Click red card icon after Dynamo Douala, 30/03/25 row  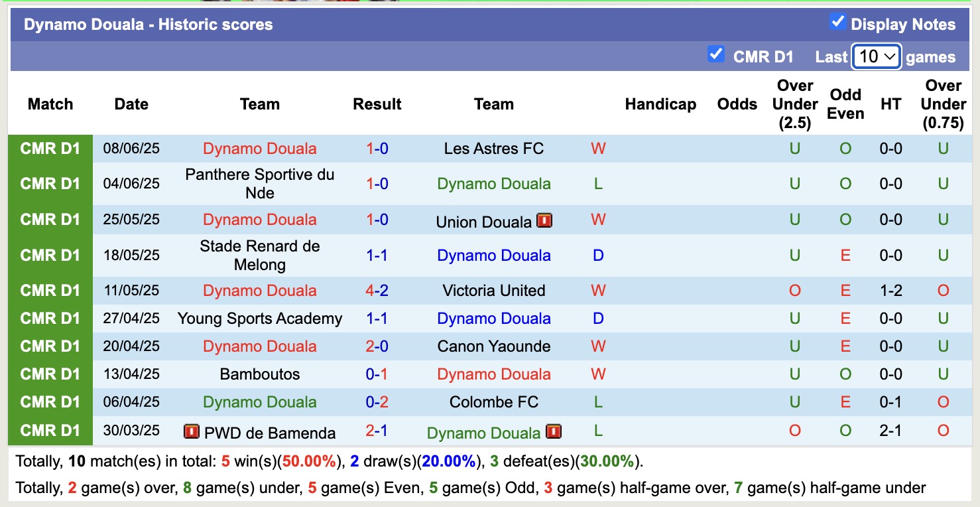(554, 432)
